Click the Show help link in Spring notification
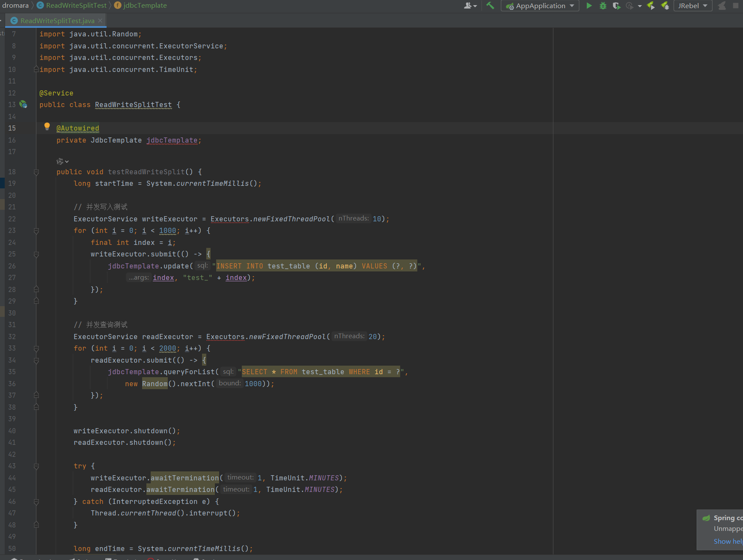This screenshot has width=743, height=560. (x=728, y=541)
